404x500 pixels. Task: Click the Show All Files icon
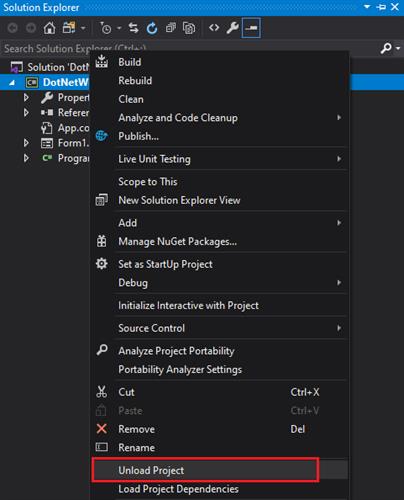(189, 28)
